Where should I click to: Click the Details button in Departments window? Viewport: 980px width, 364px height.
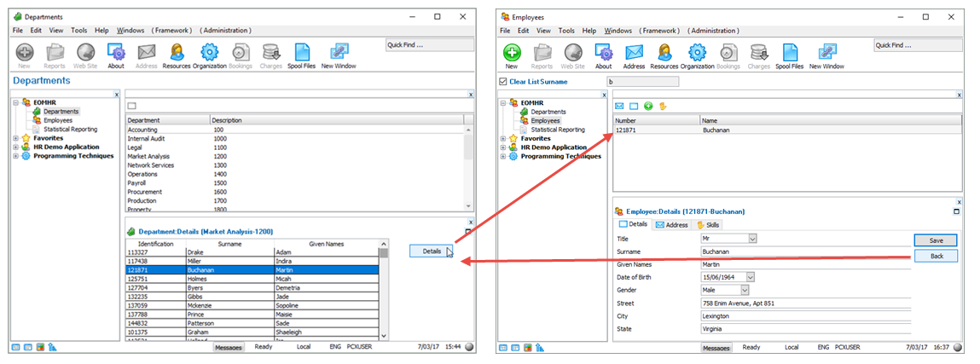click(x=431, y=251)
